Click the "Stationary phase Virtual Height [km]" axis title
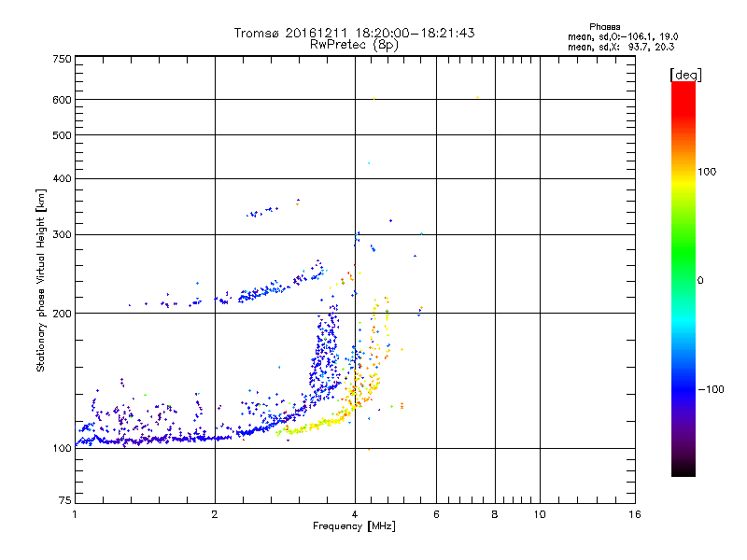The height and width of the screenshot is (560, 747). (40, 280)
